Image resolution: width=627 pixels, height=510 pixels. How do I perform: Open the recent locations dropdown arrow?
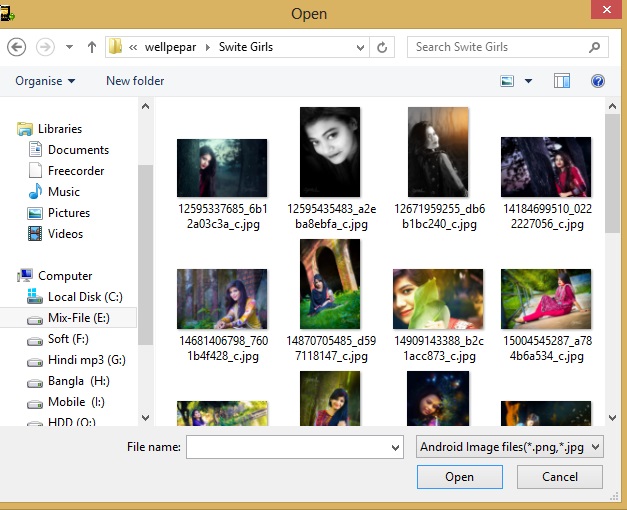(x=69, y=47)
